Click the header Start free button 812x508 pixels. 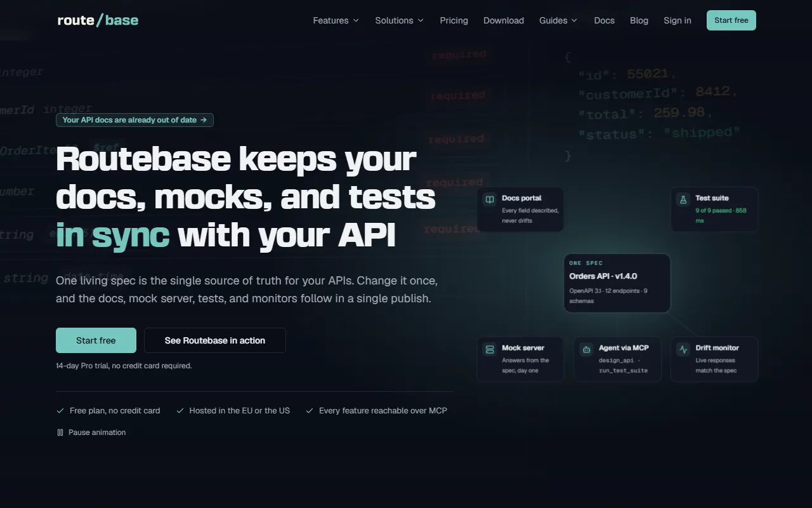[731, 20]
